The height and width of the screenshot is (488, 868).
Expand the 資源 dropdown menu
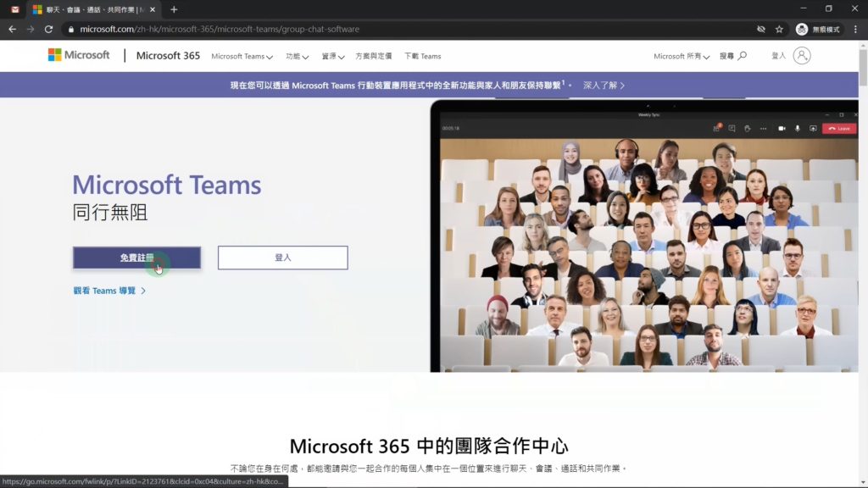(x=332, y=57)
